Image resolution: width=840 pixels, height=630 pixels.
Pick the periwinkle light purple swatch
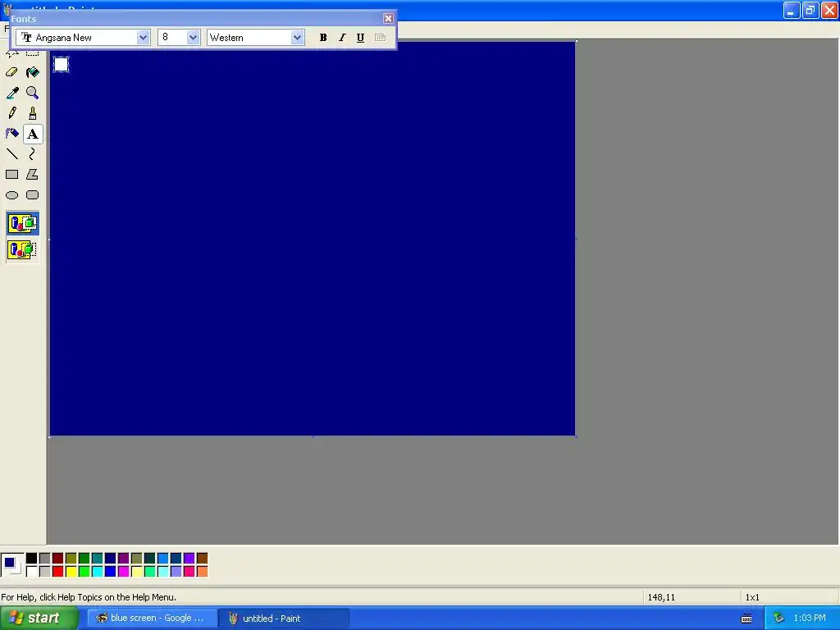[176, 572]
